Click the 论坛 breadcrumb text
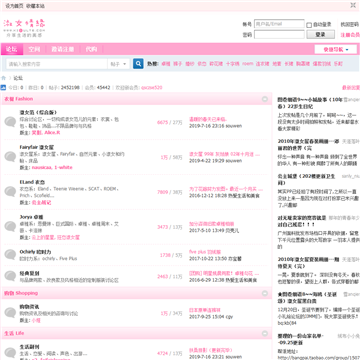This screenshot has width=360, height=360. click(18, 78)
